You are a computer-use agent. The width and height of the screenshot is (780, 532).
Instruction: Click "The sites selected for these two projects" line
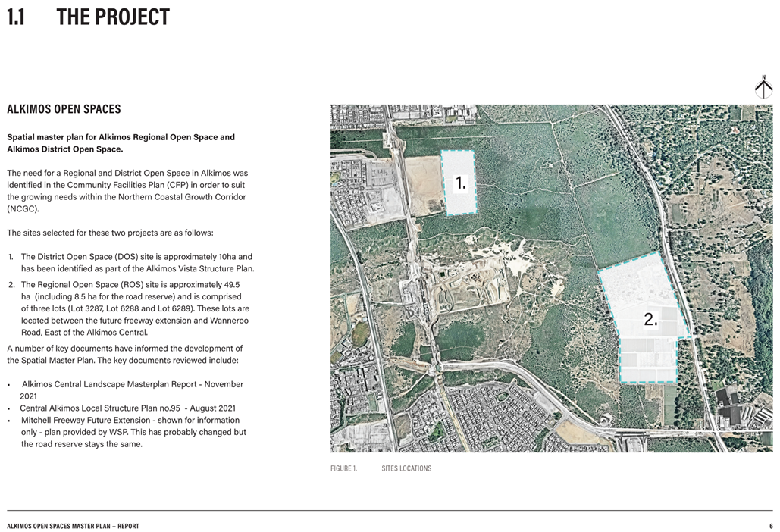pos(110,233)
